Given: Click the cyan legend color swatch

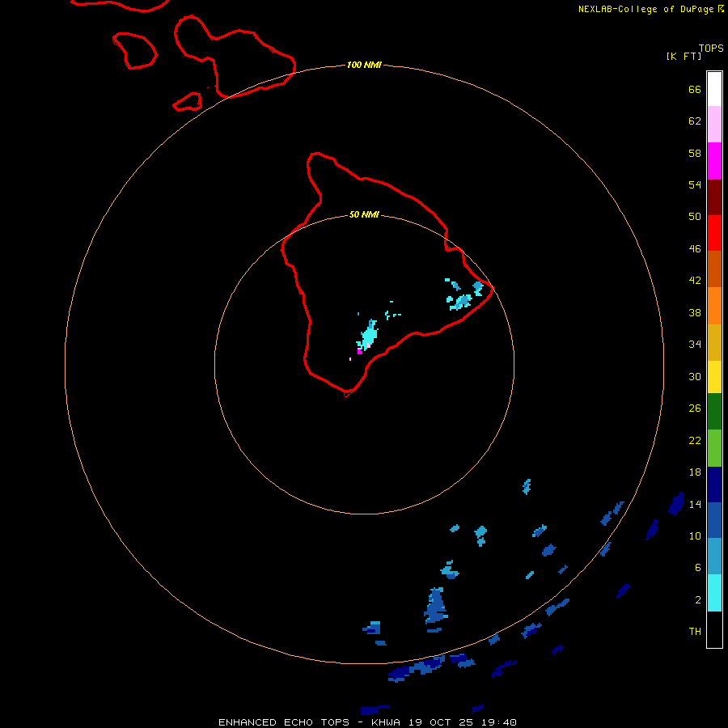Looking at the screenshot, I should [x=714, y=593].
